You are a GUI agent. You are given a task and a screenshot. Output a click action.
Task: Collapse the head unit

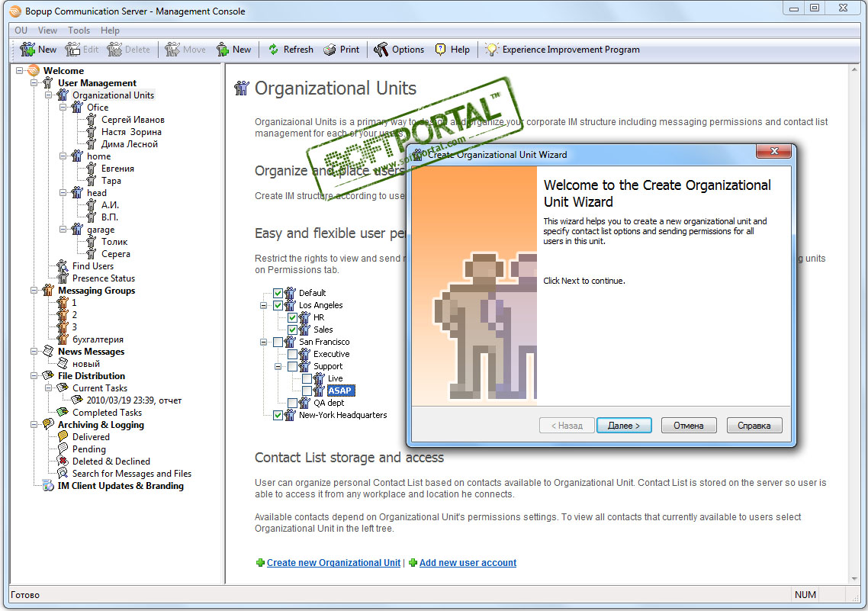pos(63,192)
